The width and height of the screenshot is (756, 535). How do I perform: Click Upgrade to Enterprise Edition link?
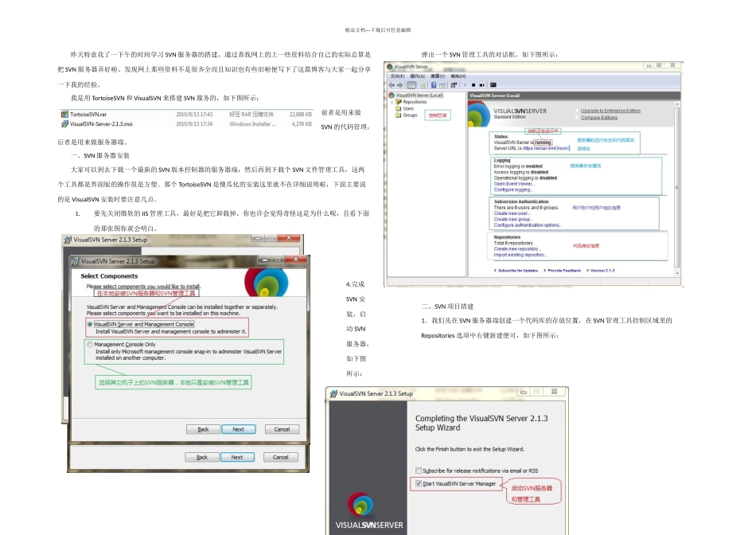point(610,111)
